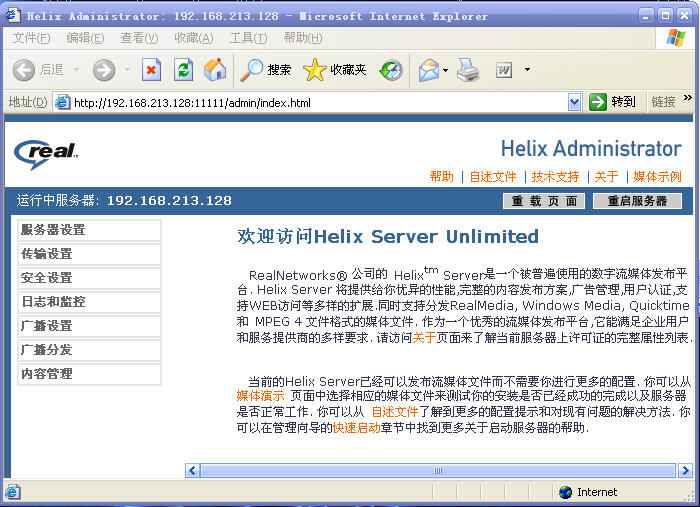Expand the Back button history dropdown
Screen dimensions: 700x507
[76, 70]
